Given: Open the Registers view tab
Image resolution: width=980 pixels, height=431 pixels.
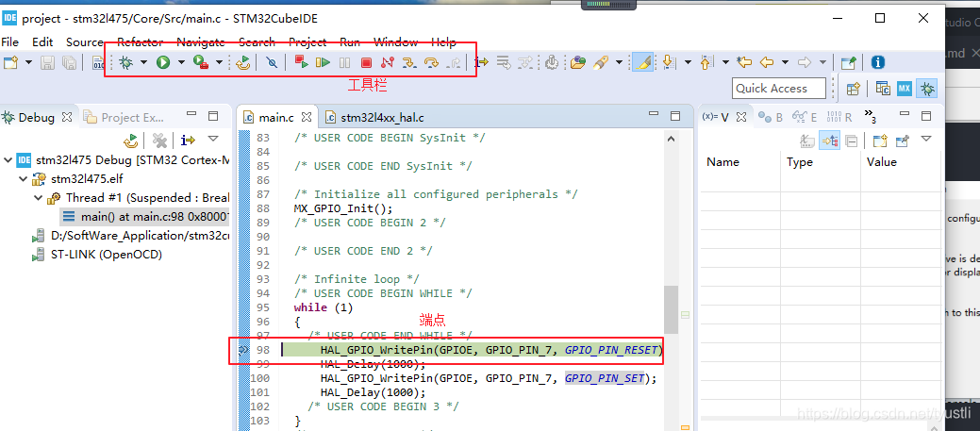Looking at the screenshot, I should pyautogui.click(x=839, y=117).
